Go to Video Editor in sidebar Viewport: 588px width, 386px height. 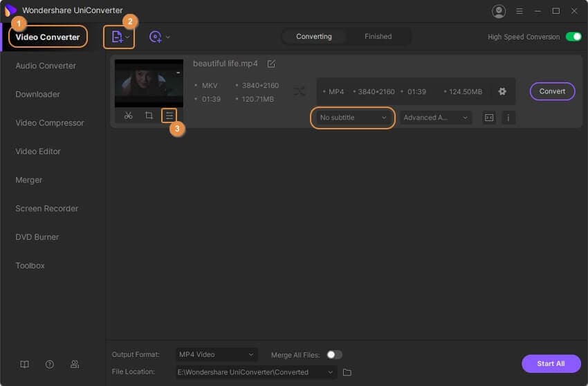[x=38, y=151]
